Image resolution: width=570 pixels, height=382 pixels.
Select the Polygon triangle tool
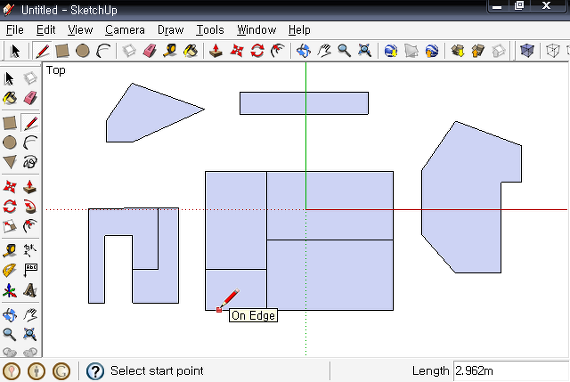pos(9,162)
